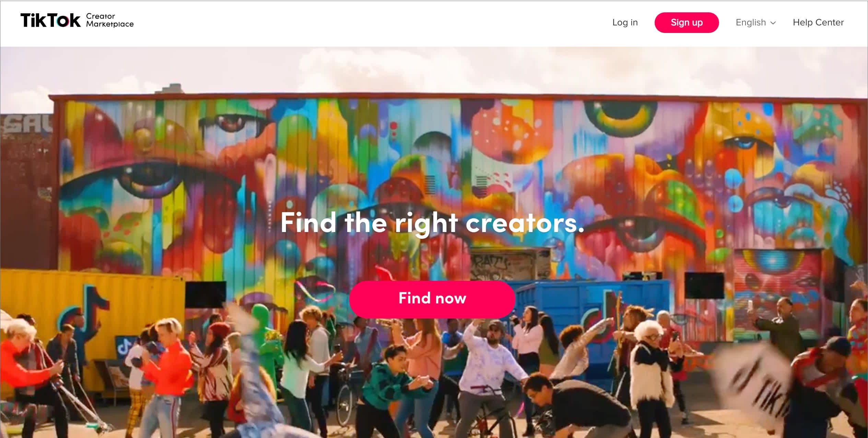Click the TikTok logo in the header

[50, 20]
